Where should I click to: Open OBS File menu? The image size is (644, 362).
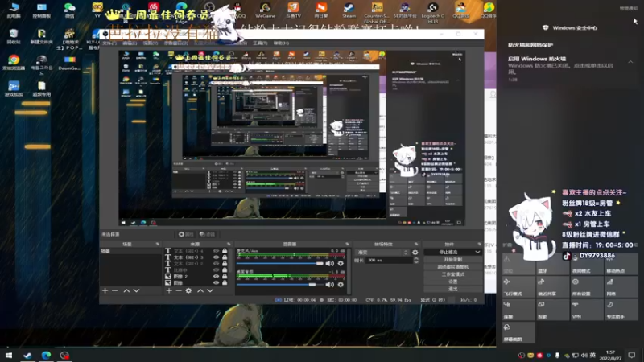click(109, 43)
